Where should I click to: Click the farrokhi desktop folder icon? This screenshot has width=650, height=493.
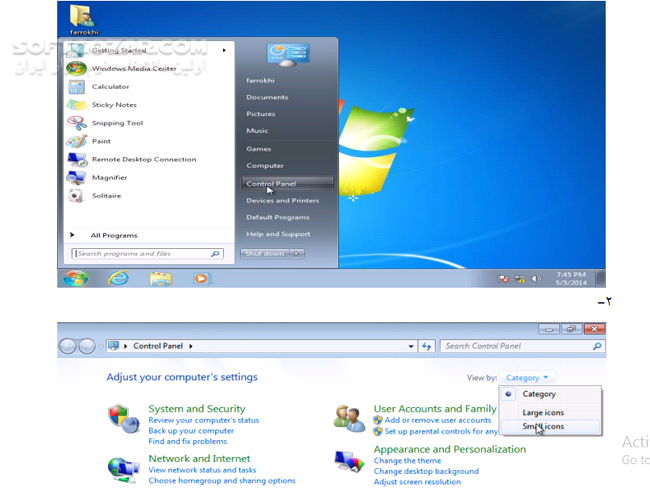tap(84, 19)
